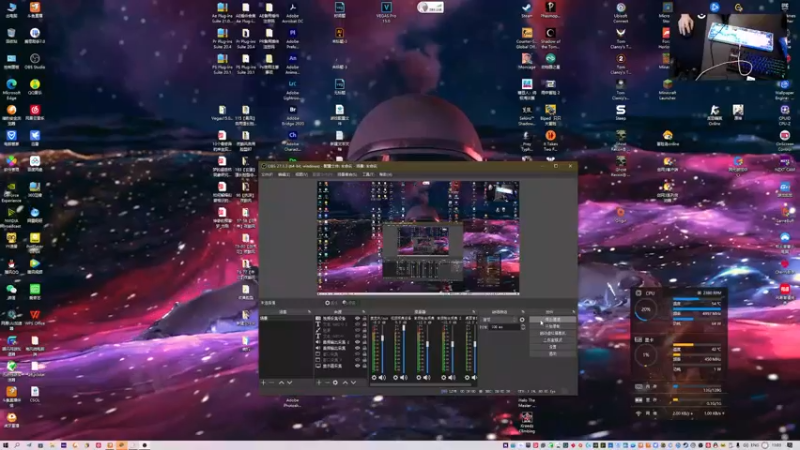Image resolution: width=800 pixels, height=450 pixels.
Task: Open gear settings for 麦克风/Aux mixer channel
Action: 374,378
